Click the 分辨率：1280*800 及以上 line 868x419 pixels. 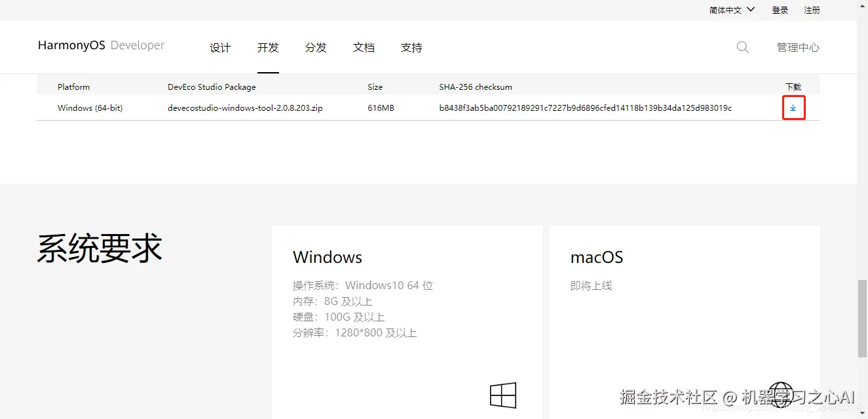pos(354,332)
